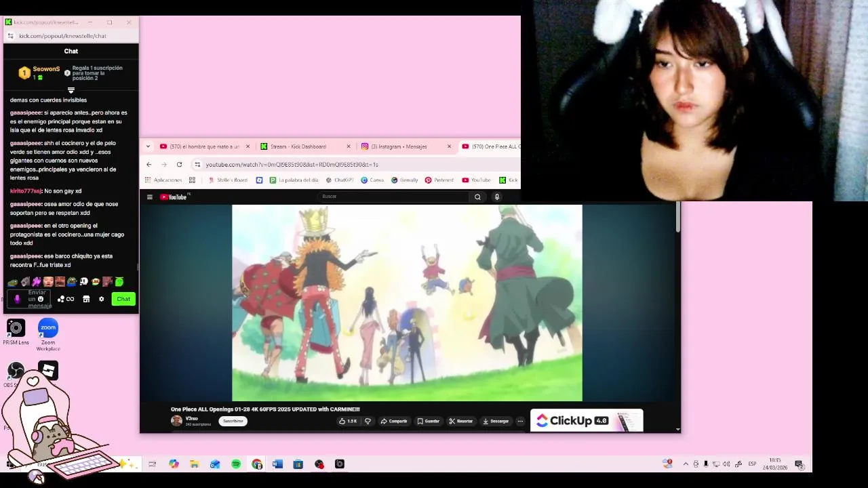
Task: Click the Recortar clip button
Action: [x=461, y=421]
